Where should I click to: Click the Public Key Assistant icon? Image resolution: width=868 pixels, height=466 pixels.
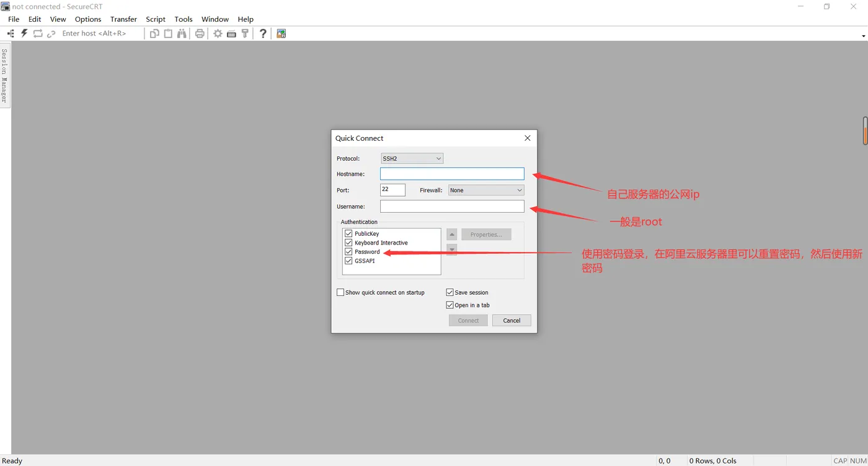[x=245, y=34]
